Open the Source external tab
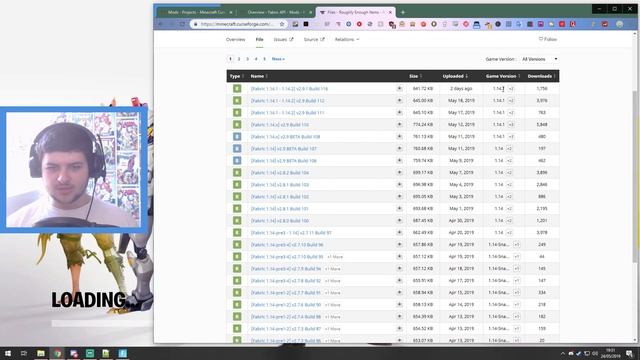 314,40
